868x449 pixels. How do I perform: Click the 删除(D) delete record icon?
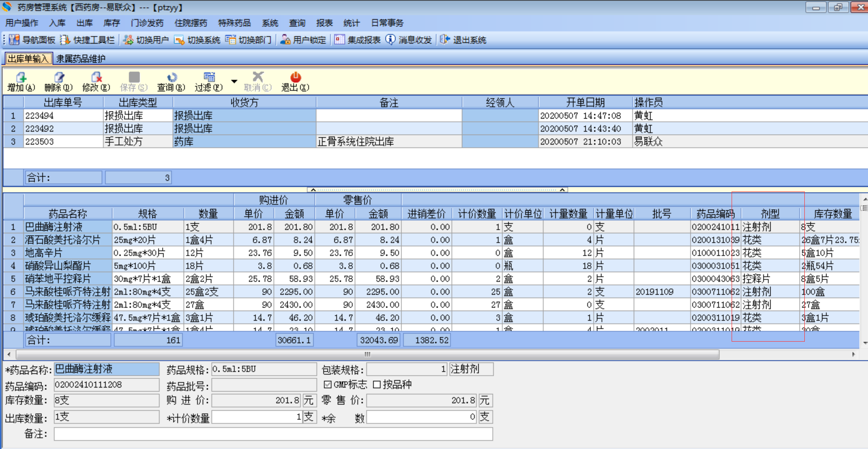[x=59, y=77]
